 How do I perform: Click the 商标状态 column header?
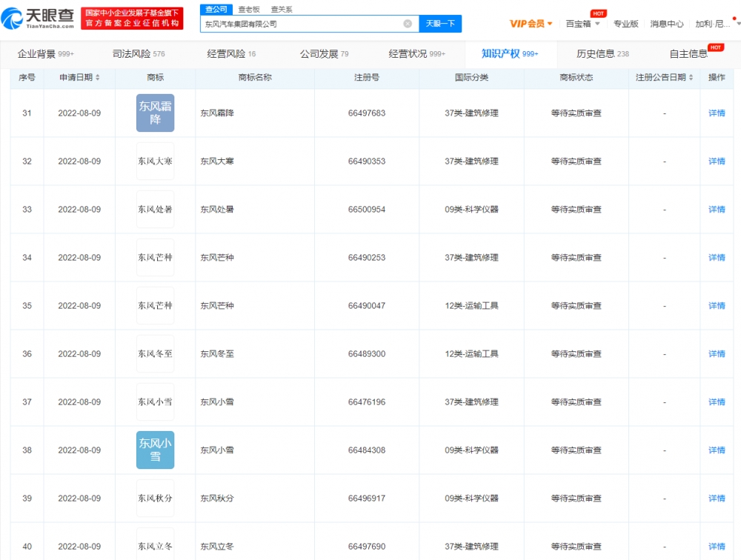576,78
